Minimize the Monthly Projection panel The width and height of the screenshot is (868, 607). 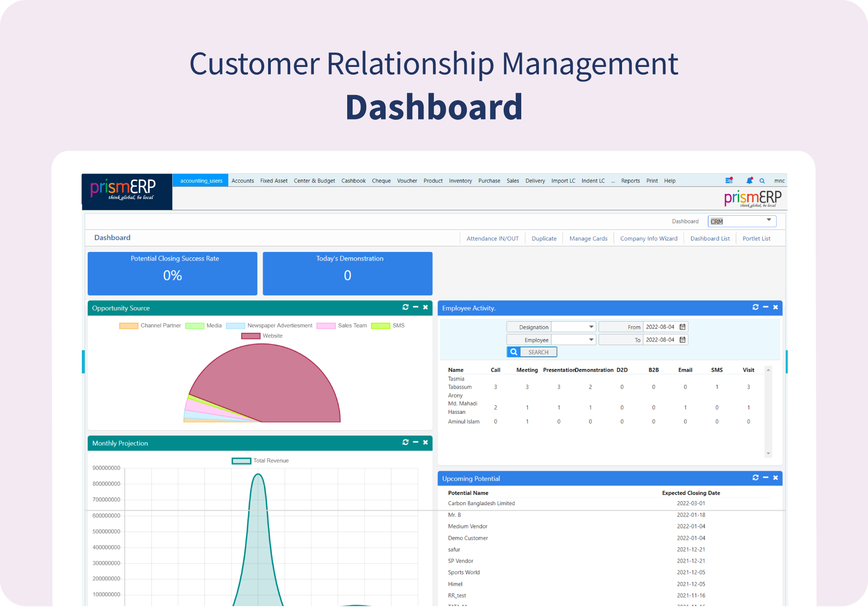click(415, 442)
